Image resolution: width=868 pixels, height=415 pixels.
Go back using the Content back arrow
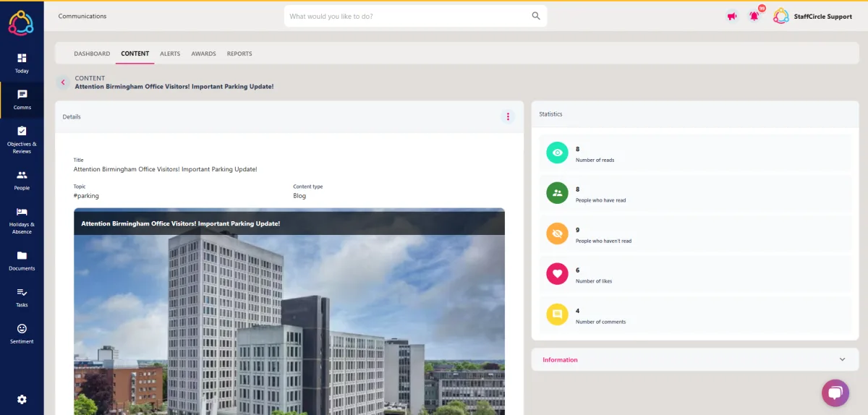click(63, 82)
